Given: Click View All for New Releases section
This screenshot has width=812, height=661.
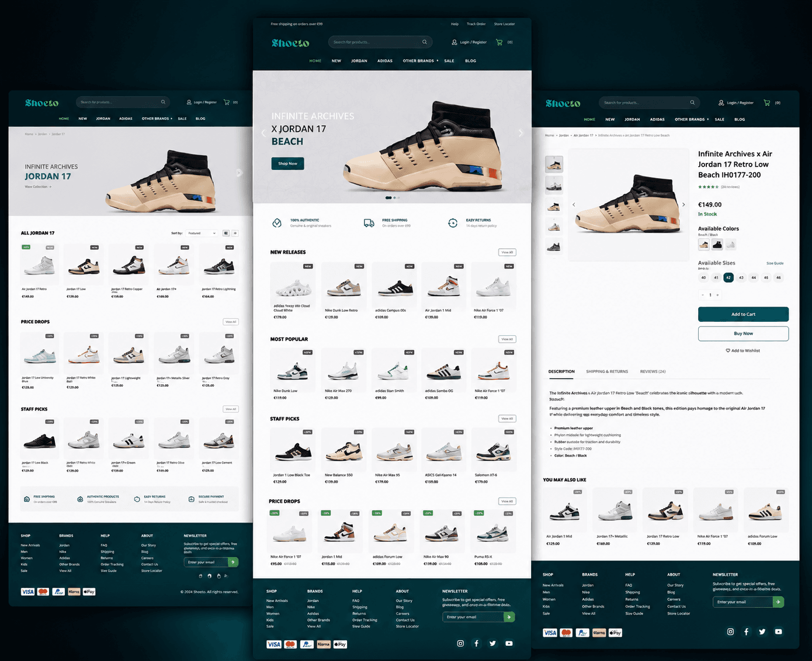Looking at the screenshot, I should [x=507, y=252].
